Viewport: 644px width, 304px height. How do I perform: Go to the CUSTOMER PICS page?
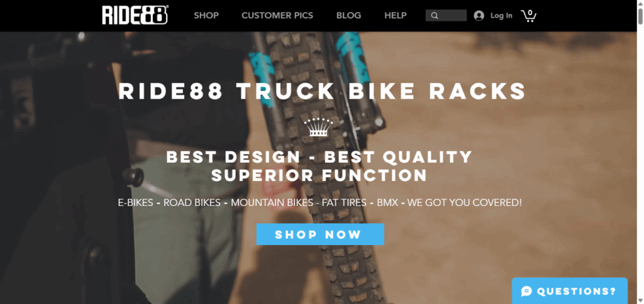pos(277,16)
